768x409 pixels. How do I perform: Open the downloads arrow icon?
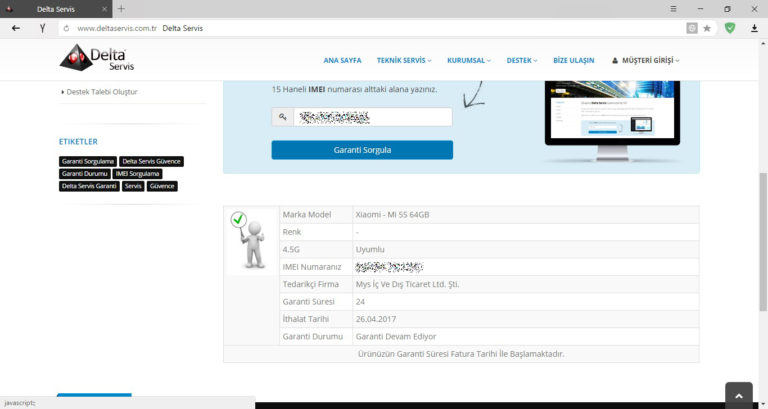[x=754, y=28]
